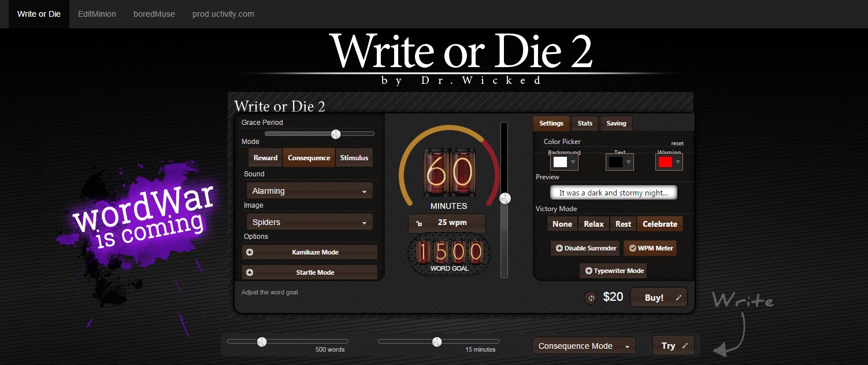The height and width of the screenshot is (365, 868).
Task: Click the reset link in Color Picker
Action: coord(677,143)
